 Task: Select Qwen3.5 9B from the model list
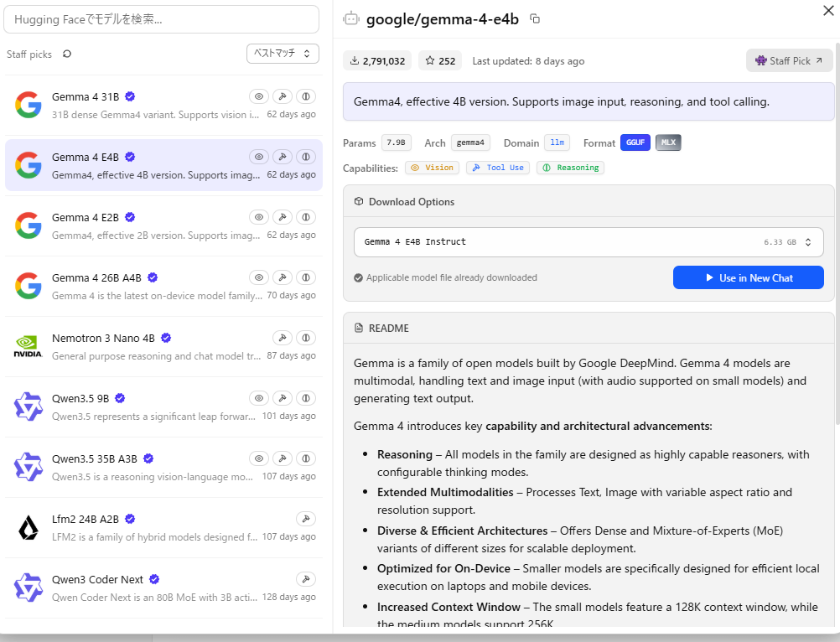(164, 407)
